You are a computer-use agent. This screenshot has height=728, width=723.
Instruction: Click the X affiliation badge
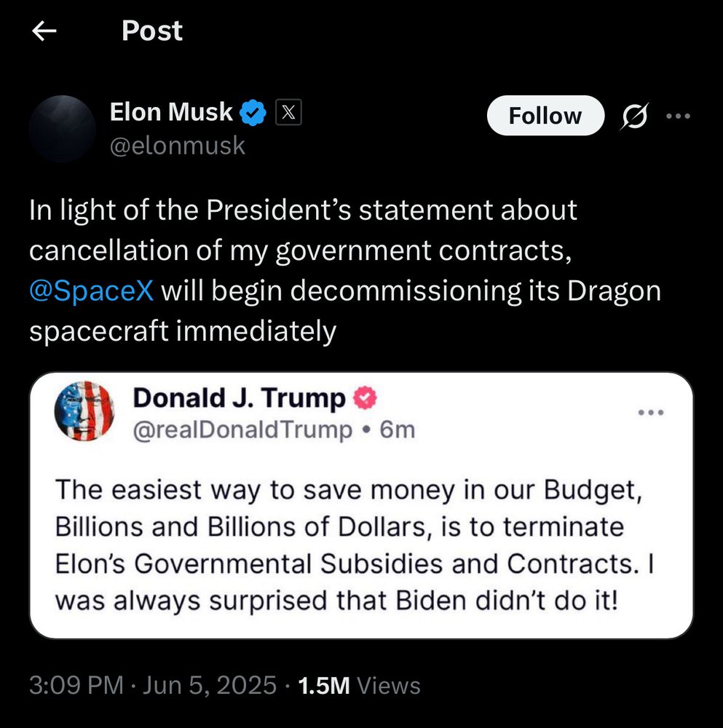pos(288,113)
